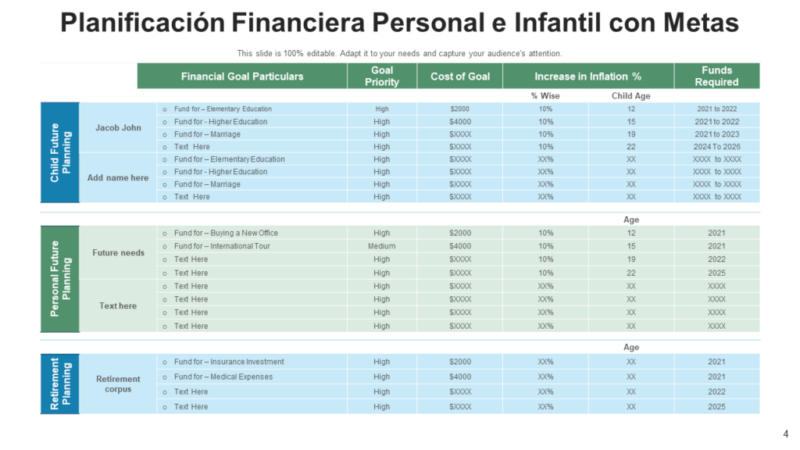
Task: Select the 'Funds Required' header cell
Action: [716, 76]
